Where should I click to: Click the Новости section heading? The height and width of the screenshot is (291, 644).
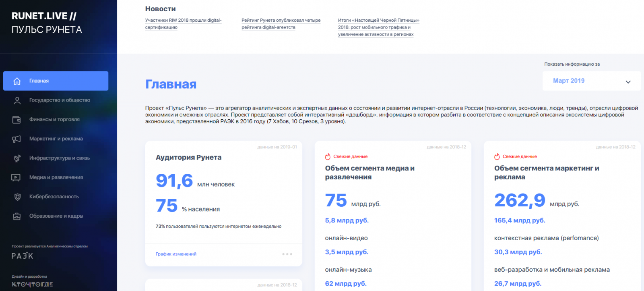(160, 9)
